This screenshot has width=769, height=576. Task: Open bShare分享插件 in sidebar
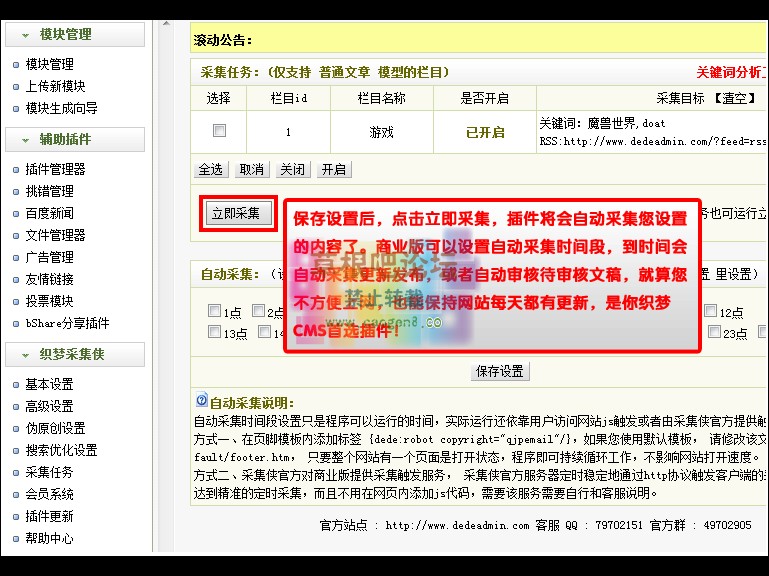point(68,323)
